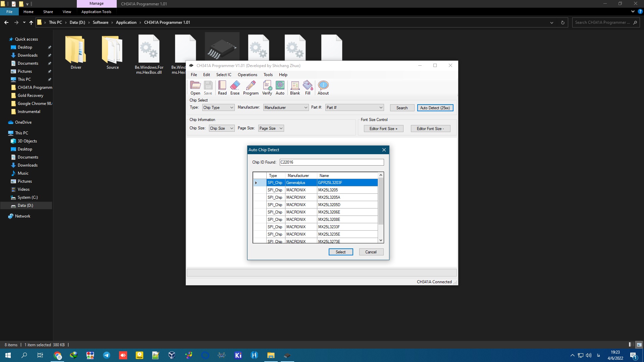This screenshot has width=644, height=362.
Task: Expand the Explorer ribbon chevron
Action: click(x=633, y=11)
